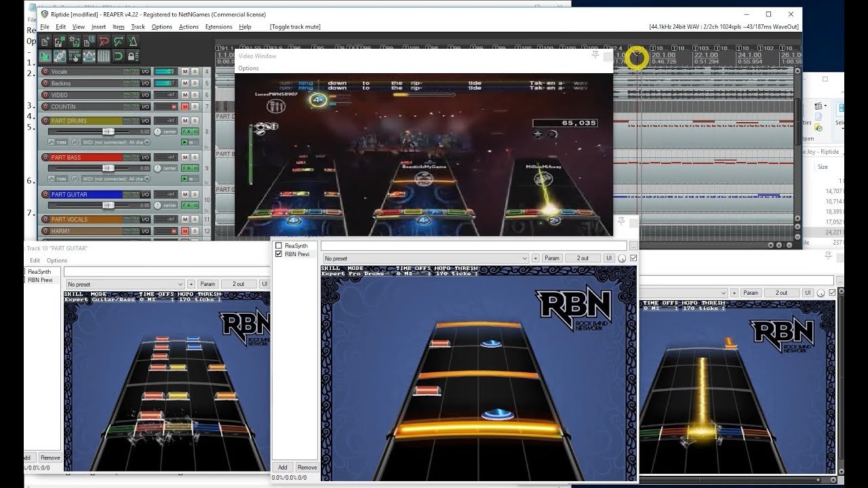Toggle the Auto-crossfade toolbar icon

coord(45,56)
